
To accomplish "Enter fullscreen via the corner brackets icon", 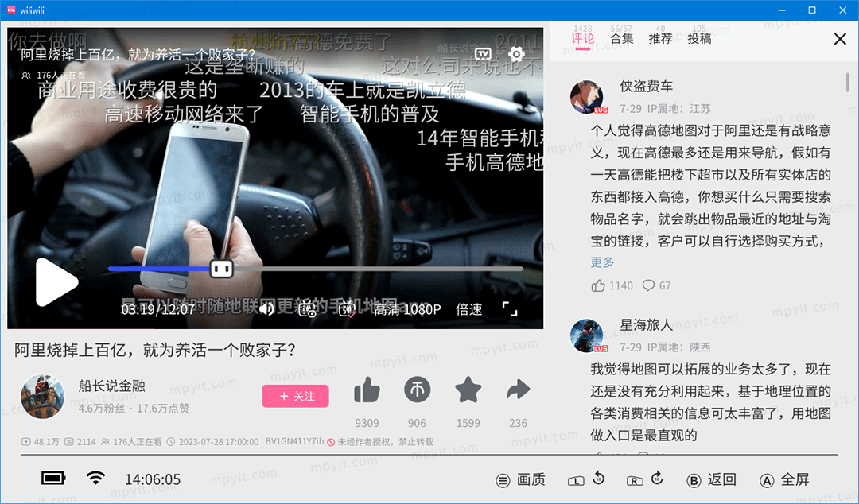I will pyautogui.click(x=510, y=309).
